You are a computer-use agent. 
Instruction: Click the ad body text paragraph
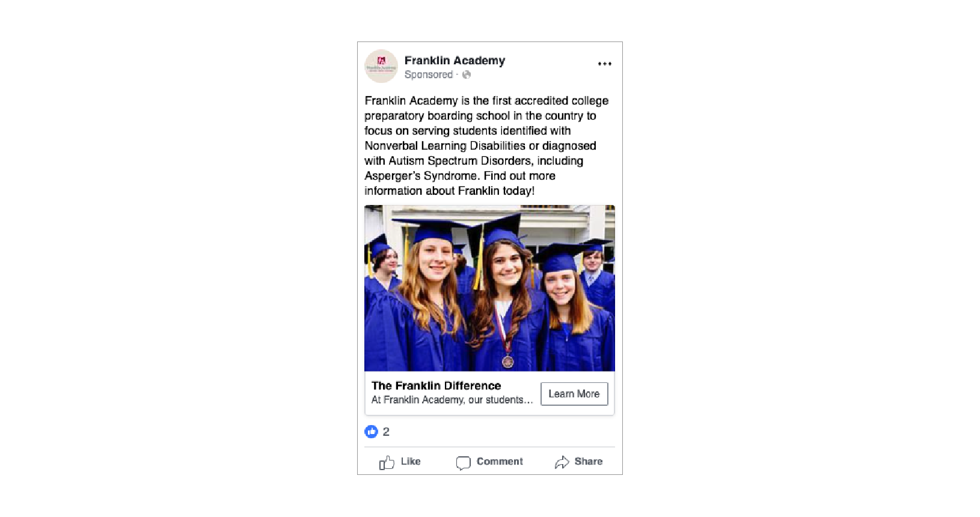coord(486,145)
